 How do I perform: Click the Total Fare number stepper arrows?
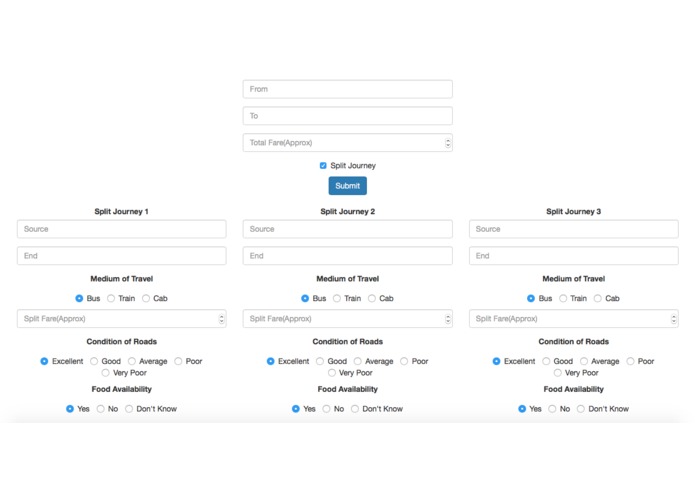click(448, 143)
